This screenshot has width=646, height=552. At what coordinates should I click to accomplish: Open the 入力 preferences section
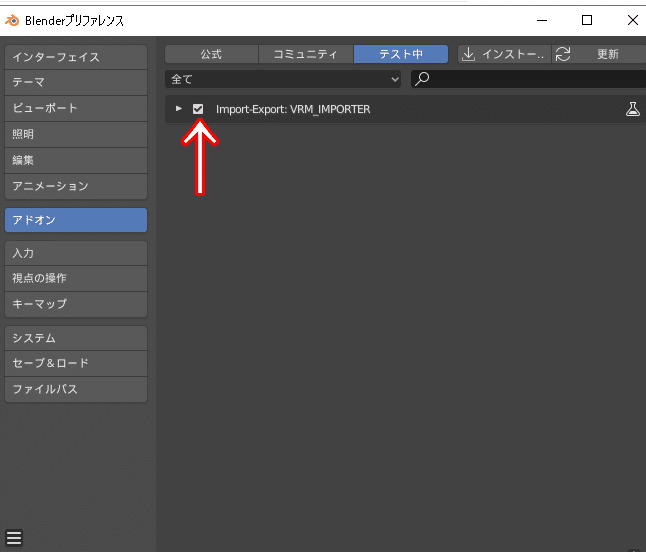(x=76, y=253)
